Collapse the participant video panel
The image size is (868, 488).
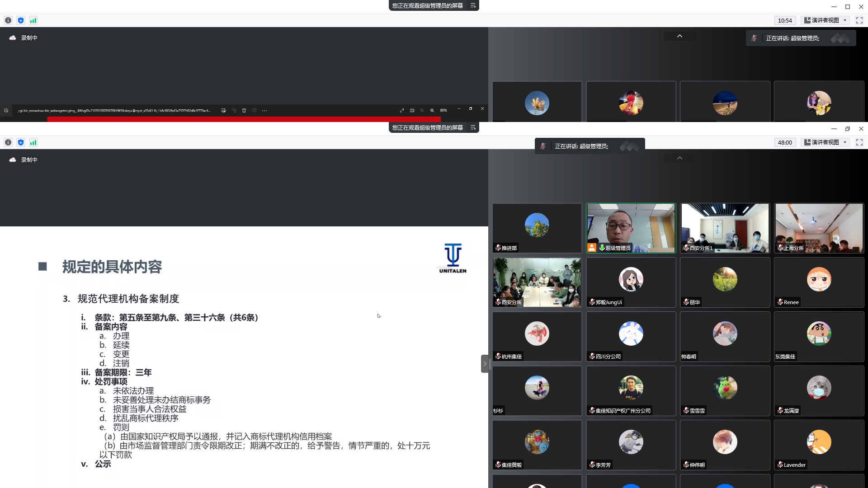485,364
